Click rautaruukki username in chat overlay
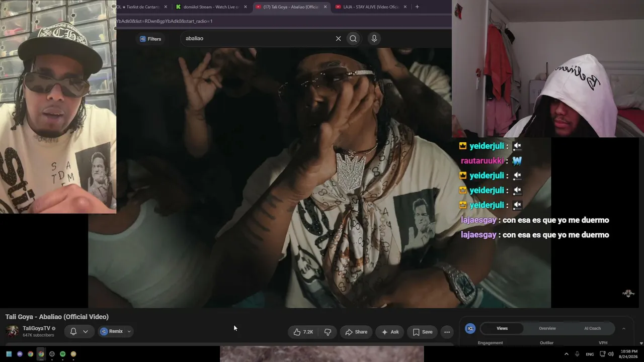Screen dimensions: 644x362 click(482, 161)
